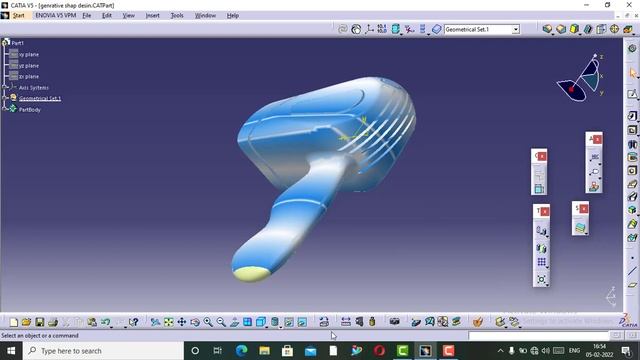Open the Edit menu
640x360 pixels.
click(x=107, y=16)
